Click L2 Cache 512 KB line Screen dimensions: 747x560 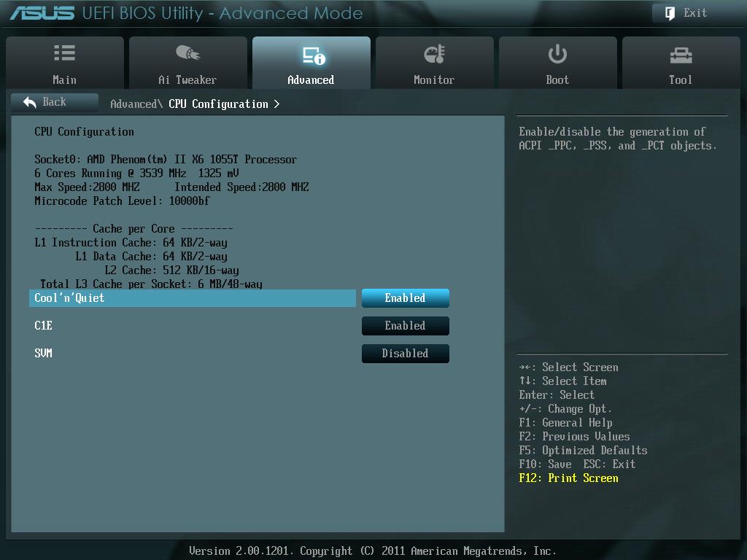click(171, 270)
